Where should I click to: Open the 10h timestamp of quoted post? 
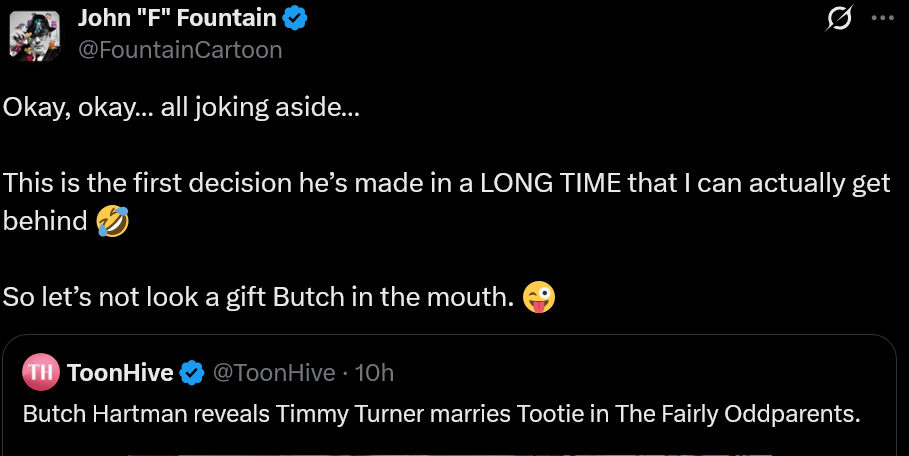[375, 373]
